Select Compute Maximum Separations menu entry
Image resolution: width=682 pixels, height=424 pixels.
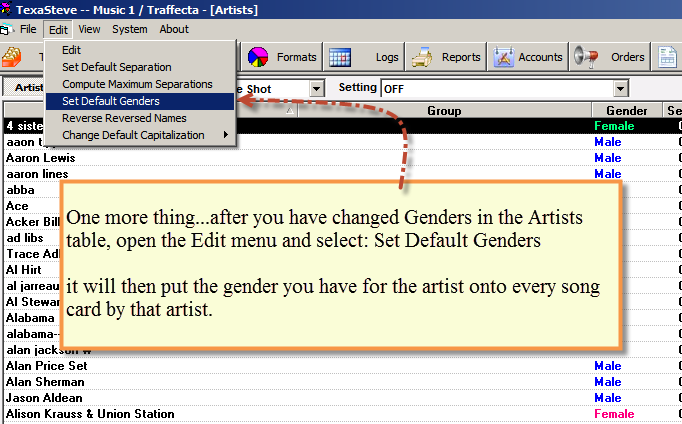tap(140, 84)
